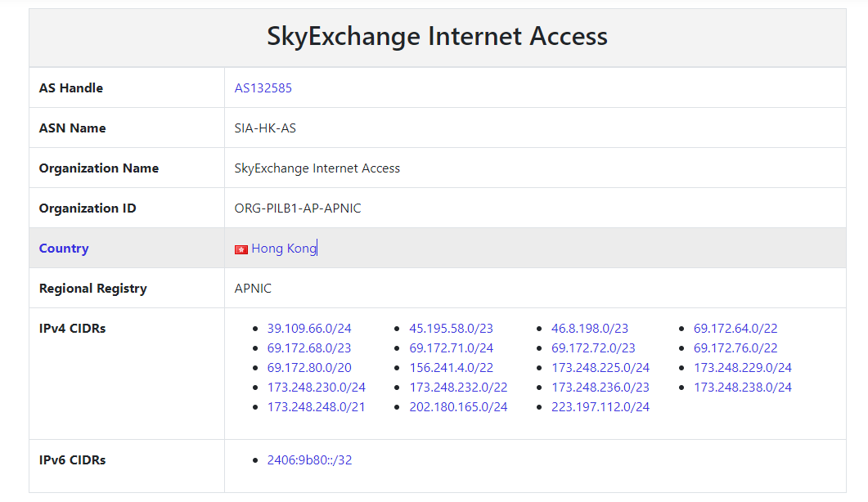
Task: Click the 69.172.76.0/22 link
Action: click(735, 348)
